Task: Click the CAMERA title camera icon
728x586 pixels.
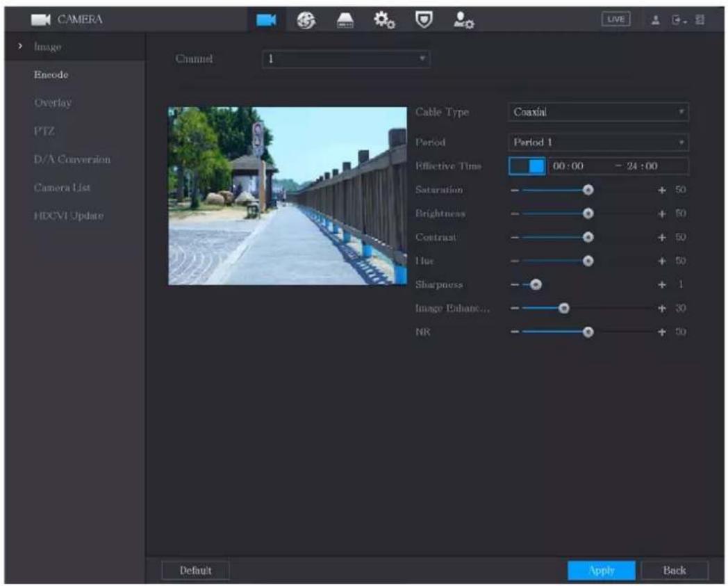Action: pyautogui.click(x=41, y=19)
